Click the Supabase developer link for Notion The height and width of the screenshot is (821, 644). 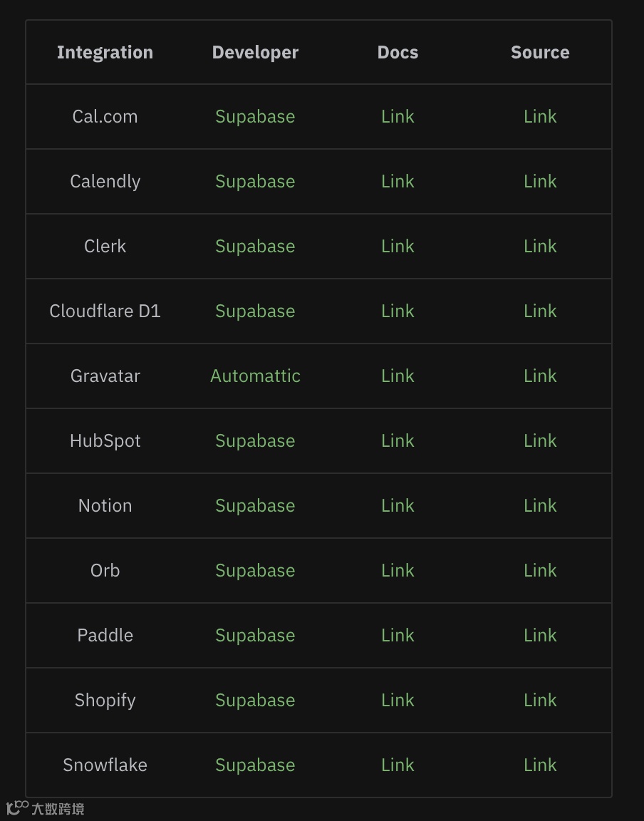click(x=255, y=506)
